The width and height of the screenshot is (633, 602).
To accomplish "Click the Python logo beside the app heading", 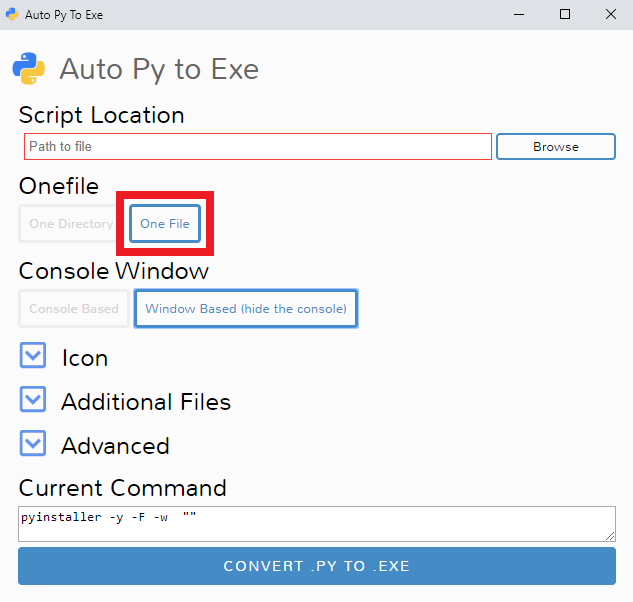I will [x=28, y=69].
